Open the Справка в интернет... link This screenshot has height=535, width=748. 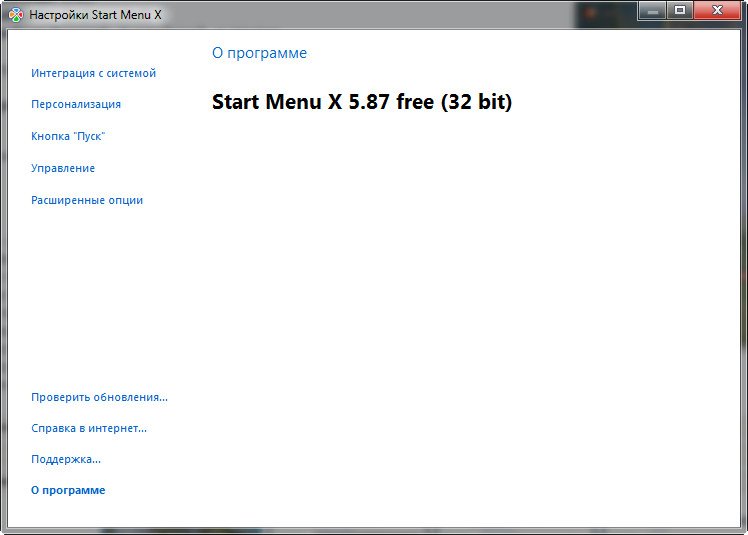tap(89, 428)
